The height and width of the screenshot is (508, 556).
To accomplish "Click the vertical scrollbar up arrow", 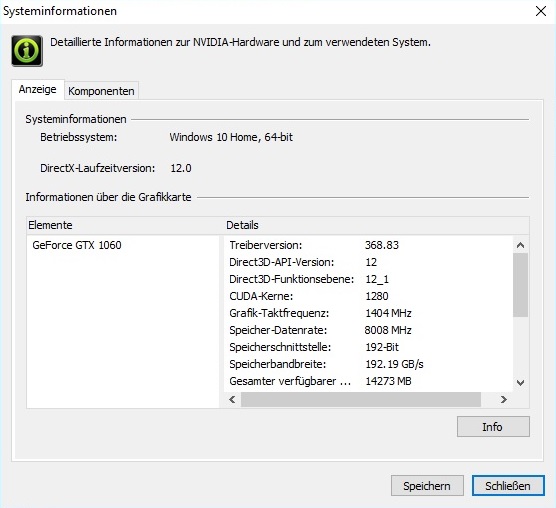I will pyautogui.click(x=521, y=245).
